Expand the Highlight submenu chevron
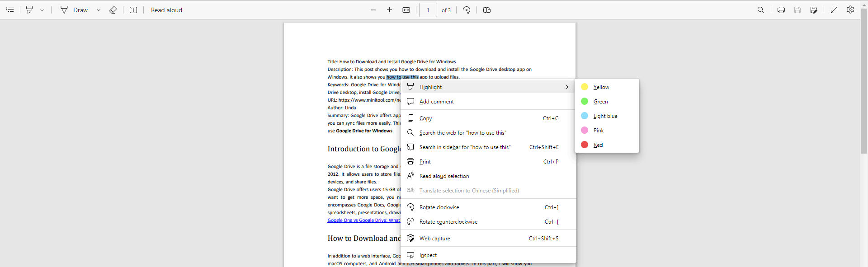This screenshot has height=267, width=868. (567, 87)
